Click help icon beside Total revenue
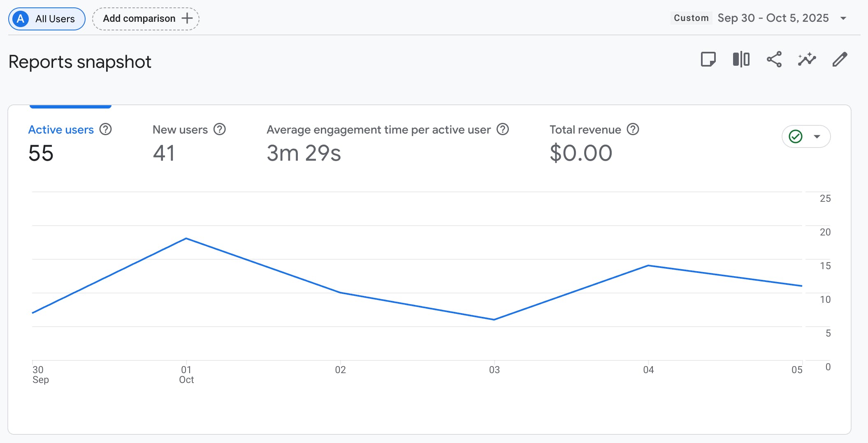The height and width of the screenshot is (443, 868). 633,129
